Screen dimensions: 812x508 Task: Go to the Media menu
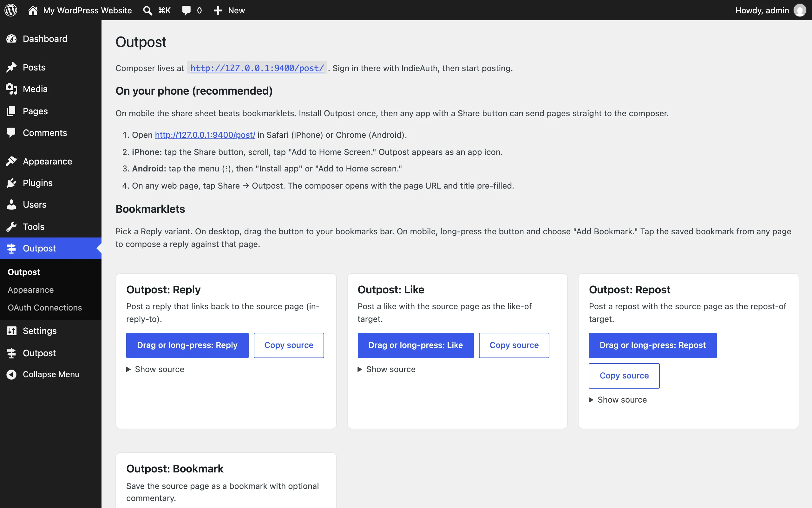coord(35,89)
